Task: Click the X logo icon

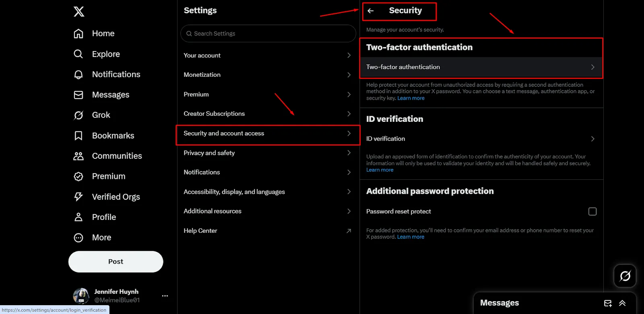Action: 79,12
